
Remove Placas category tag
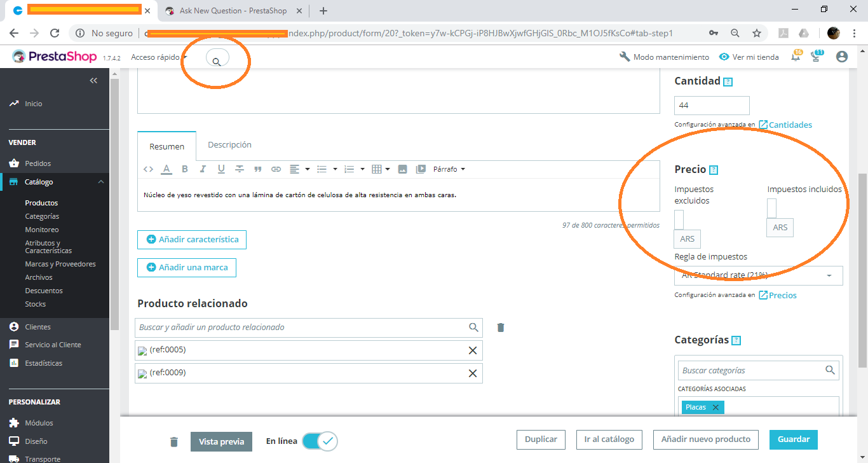715,407
